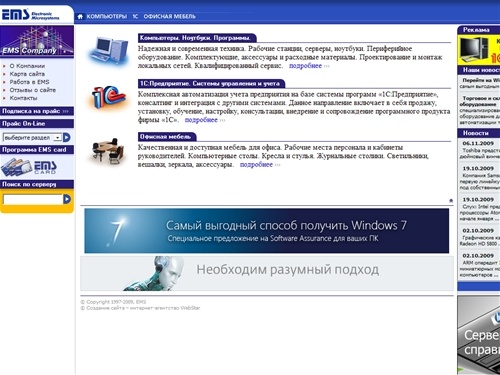Click the office furniture illustration

point(108,151)
